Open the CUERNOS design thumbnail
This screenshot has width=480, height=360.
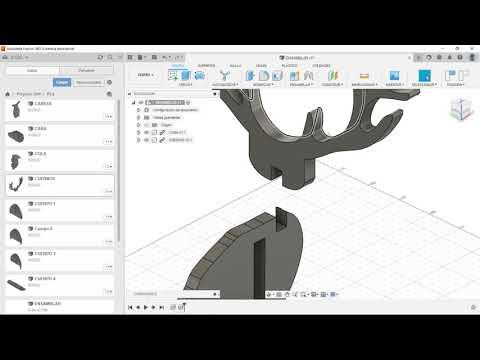click(x=16, y=184)
